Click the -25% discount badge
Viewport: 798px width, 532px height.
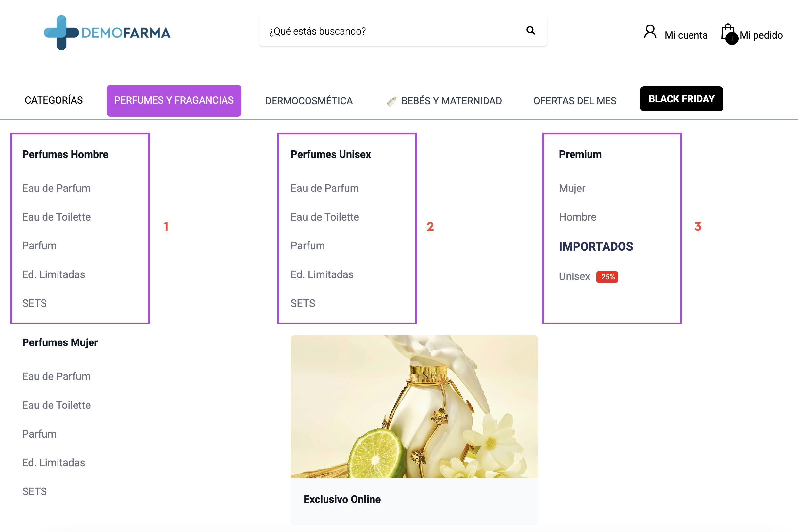point(607,277)
